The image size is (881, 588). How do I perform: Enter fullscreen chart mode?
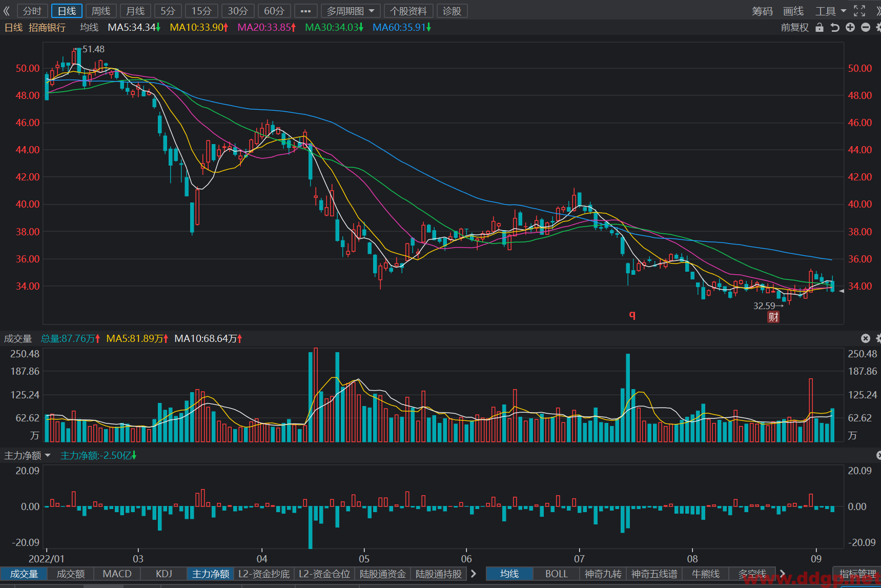coord(859,11)
